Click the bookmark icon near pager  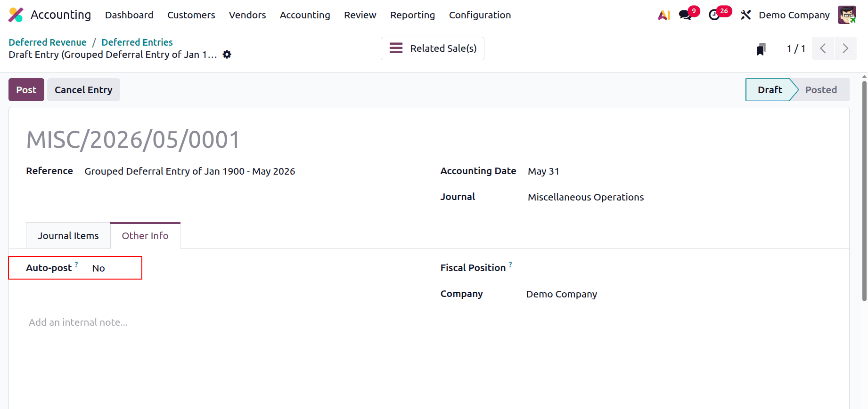pos(761,49)
